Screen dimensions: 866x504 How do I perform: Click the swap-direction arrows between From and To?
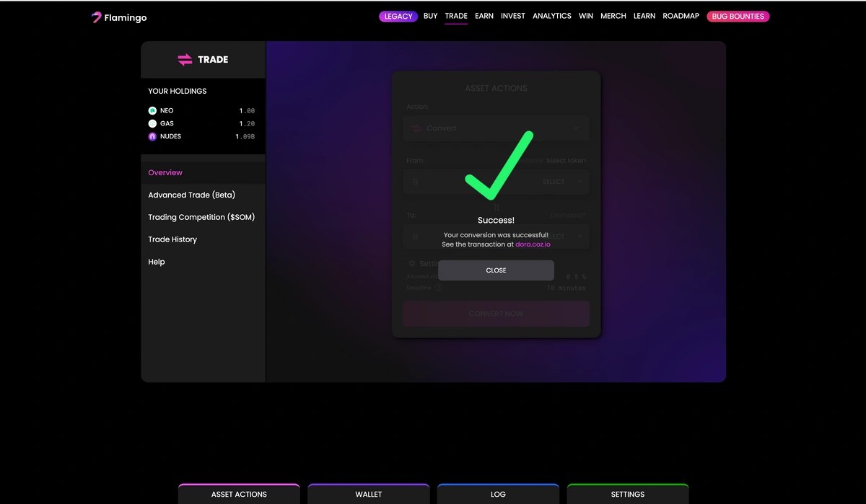(496, 207)
